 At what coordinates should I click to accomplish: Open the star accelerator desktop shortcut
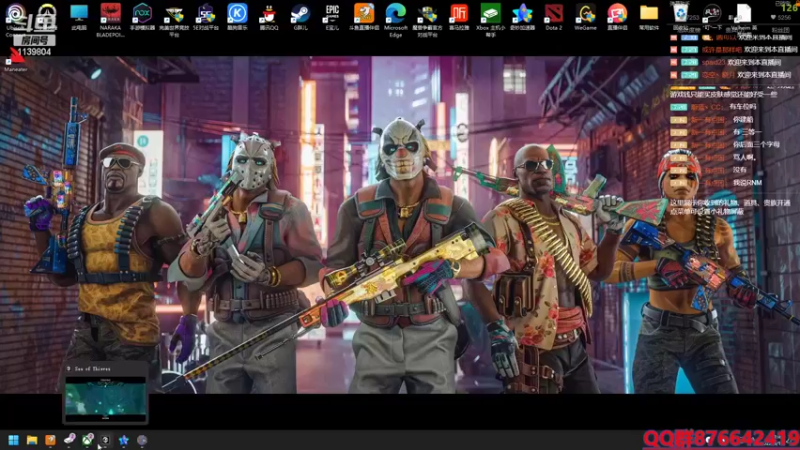tap(522, 14)
